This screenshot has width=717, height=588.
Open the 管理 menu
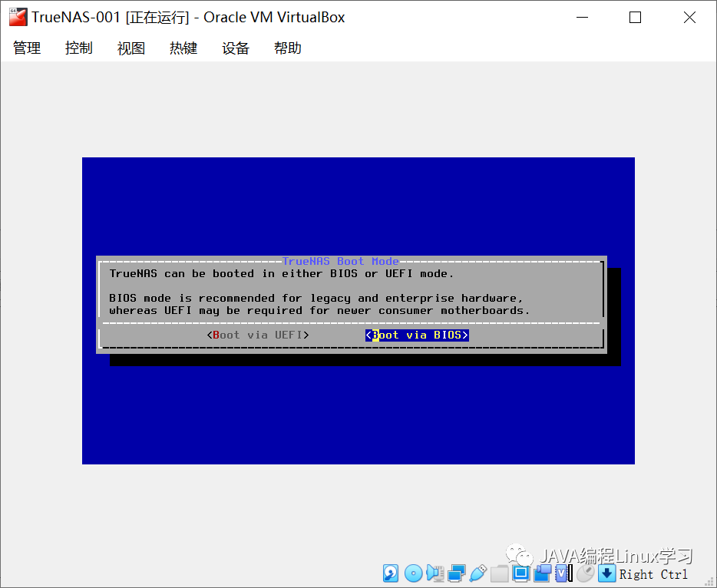coord(27,48)
